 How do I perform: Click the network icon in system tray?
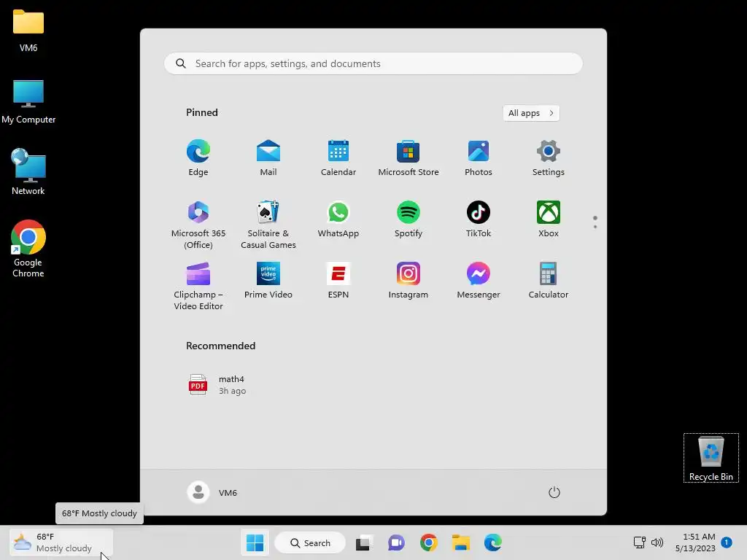pos(639,542)
